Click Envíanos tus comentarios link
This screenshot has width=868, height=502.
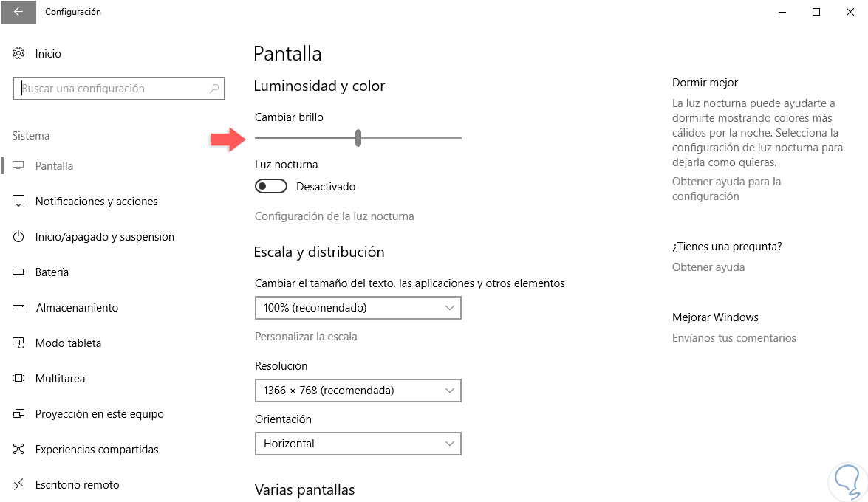(734, 338)
